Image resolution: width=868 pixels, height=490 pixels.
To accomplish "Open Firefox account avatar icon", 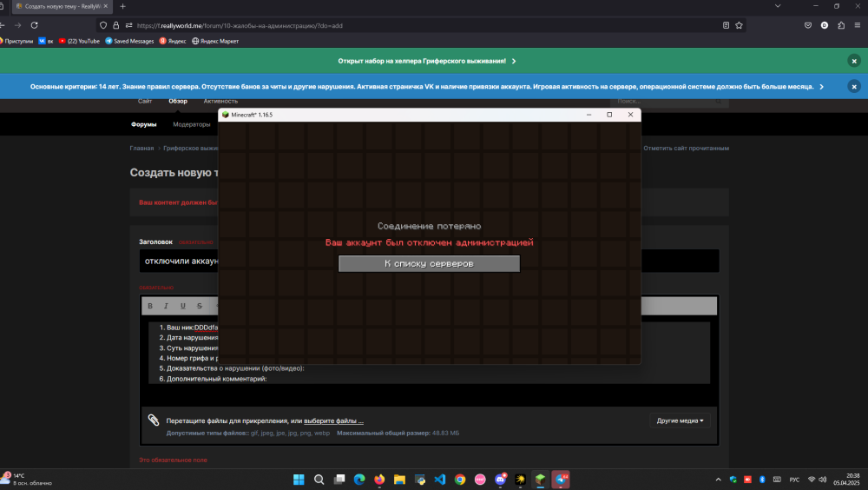I will click(x=825, y=25).
